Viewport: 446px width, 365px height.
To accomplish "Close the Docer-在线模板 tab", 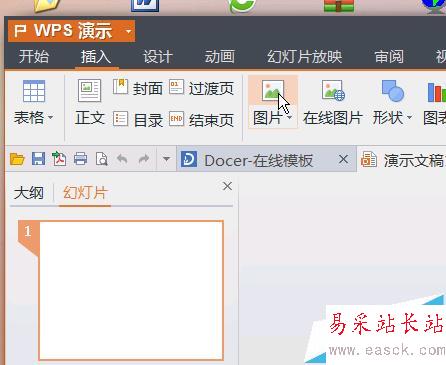I will pyautogui.click(x=343, y=159).
